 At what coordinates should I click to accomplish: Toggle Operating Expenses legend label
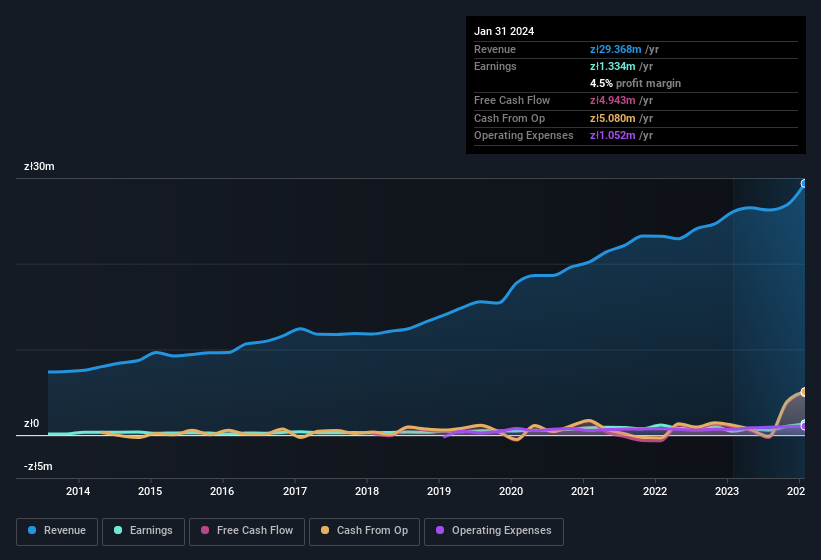[x=501, y=530]
